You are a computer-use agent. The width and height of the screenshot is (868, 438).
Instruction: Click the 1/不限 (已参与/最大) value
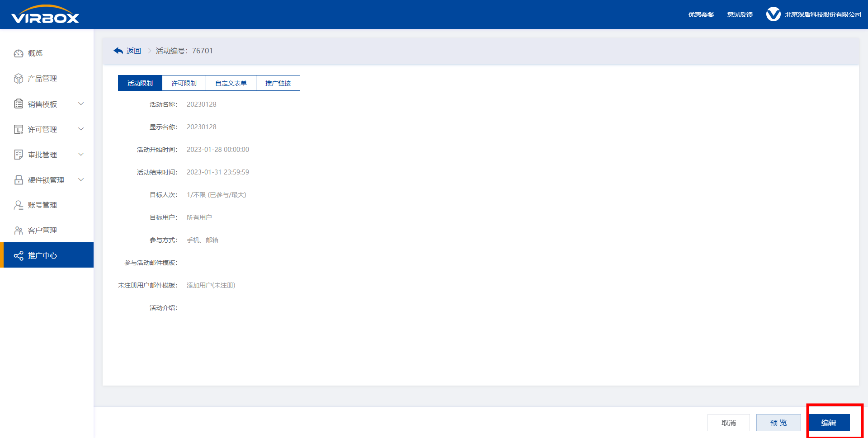tap(217, 195)
